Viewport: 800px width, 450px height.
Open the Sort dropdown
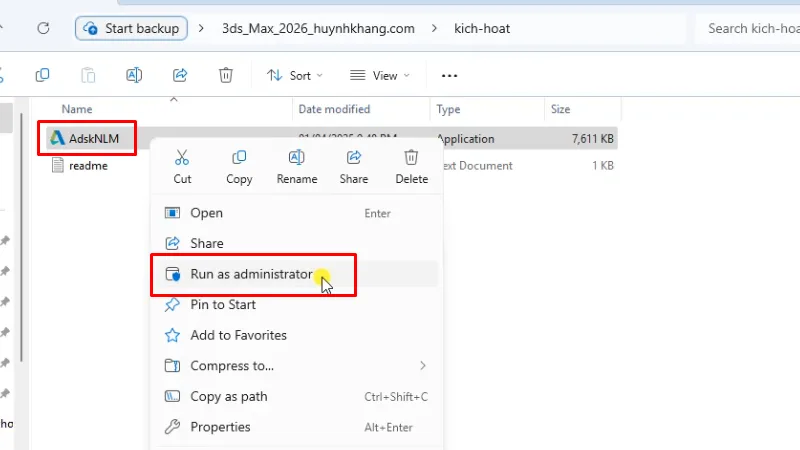pyautogui.click(x=295, y=75)
